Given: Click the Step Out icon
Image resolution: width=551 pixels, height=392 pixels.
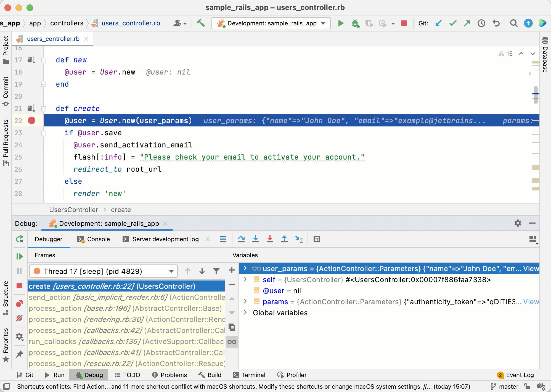Looking at the screenshot, I should pos(284,239).
